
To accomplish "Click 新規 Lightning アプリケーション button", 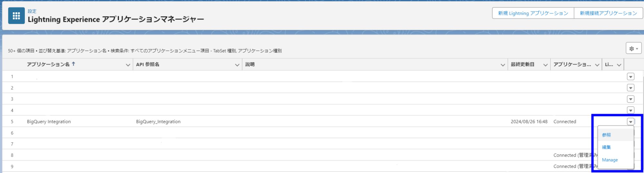I will (x=533, y=13).
